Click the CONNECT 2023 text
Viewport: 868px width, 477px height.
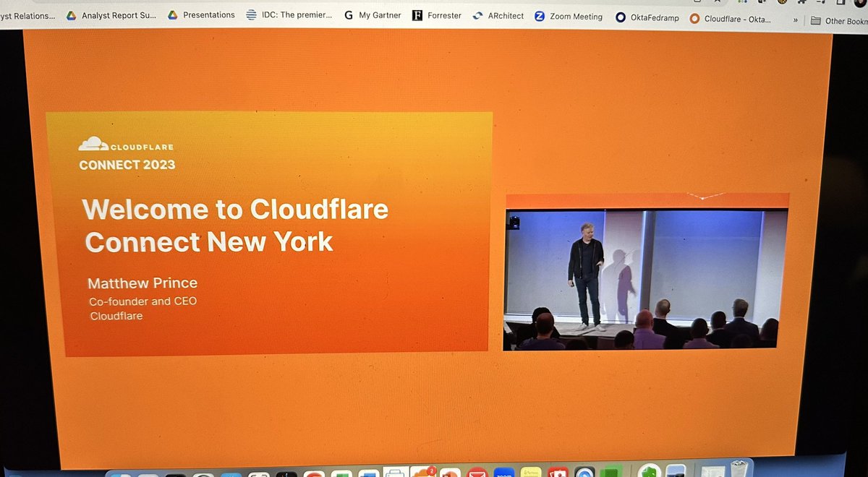[x=127, y=165]
